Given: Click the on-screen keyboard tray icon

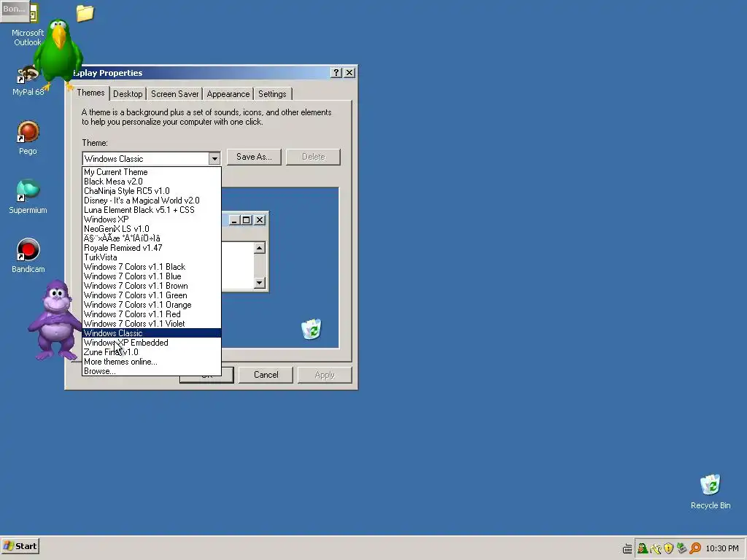Looking at the screenshot, I should 627,548.
